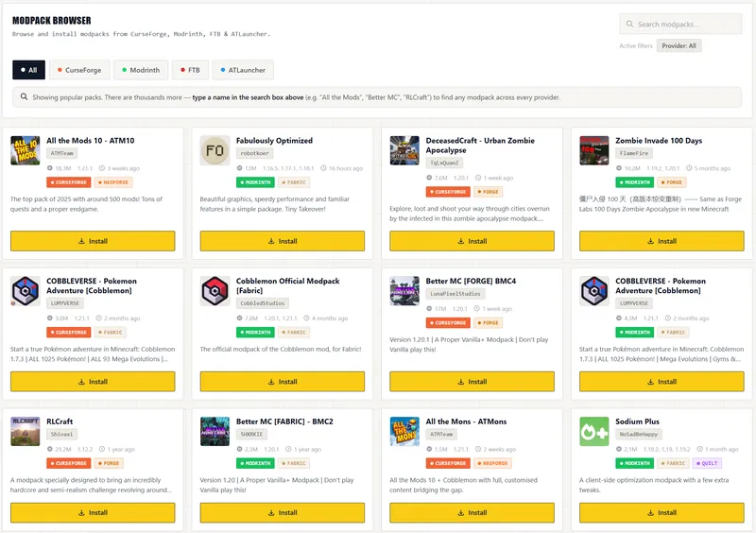Screen dimensions: 756x533
Task: Click the FlameFire author tag
Action: click(x=634, y=153)
